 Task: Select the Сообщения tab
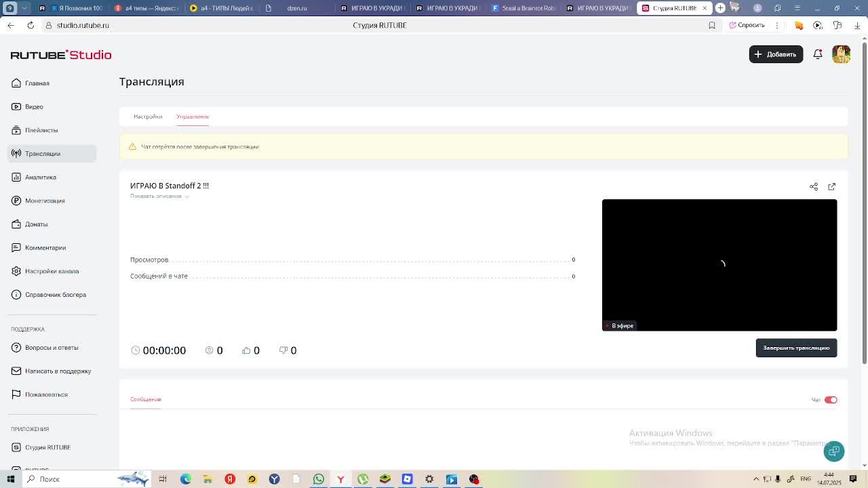(145, 399)
